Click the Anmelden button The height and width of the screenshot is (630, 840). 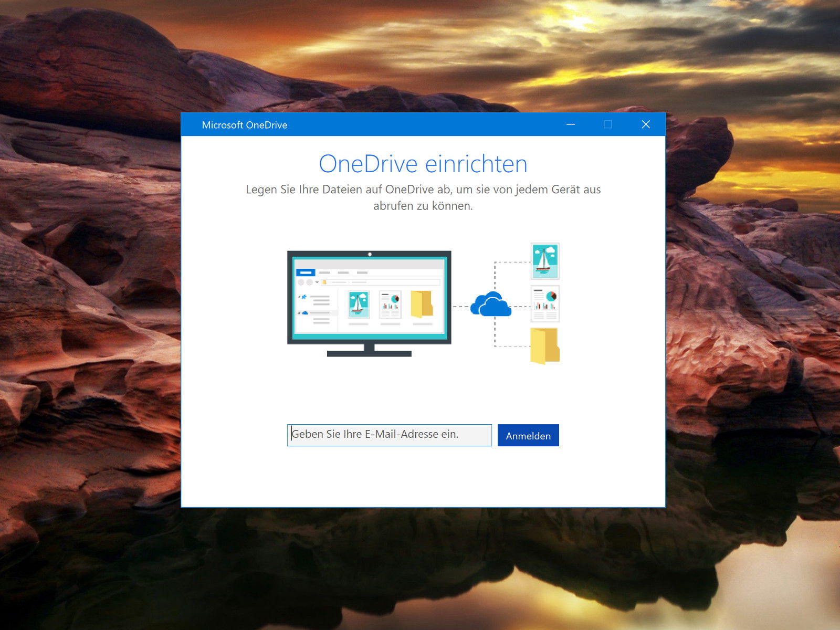click(x=528, y=435)
